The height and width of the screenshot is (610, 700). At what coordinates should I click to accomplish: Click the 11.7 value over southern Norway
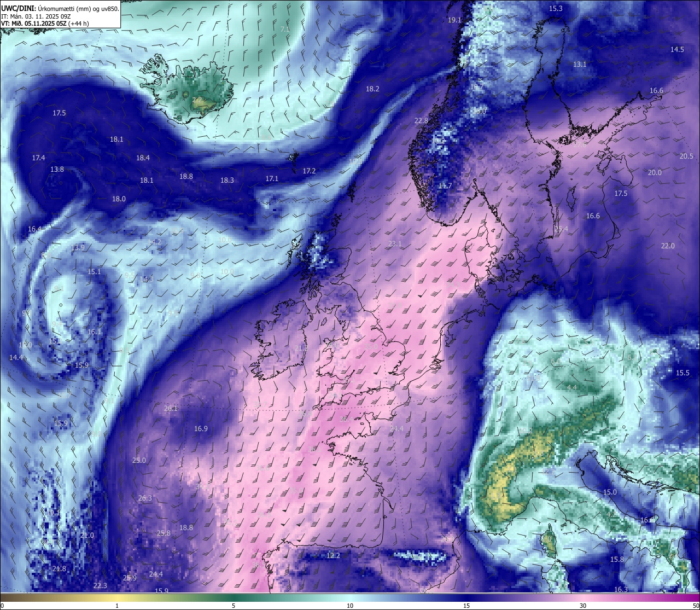(445, 186)
